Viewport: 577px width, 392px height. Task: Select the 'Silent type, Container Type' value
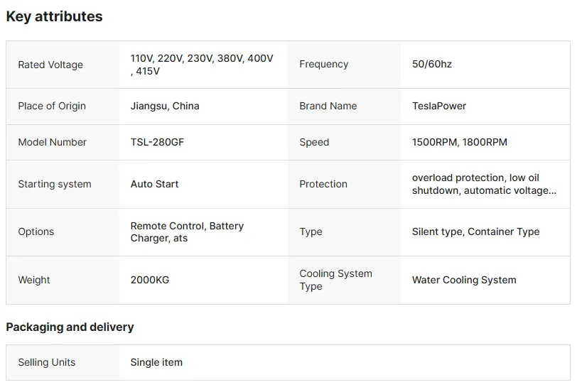[x=475, y=232]
